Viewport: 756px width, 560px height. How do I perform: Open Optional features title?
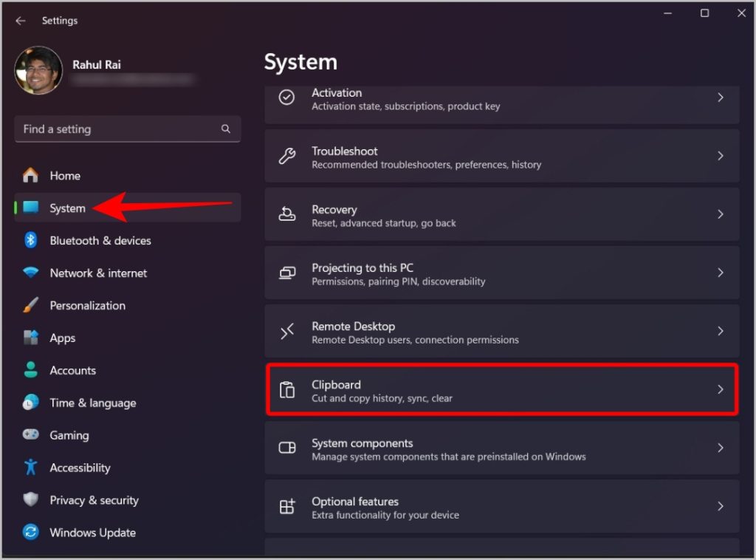tap(355, 502)
